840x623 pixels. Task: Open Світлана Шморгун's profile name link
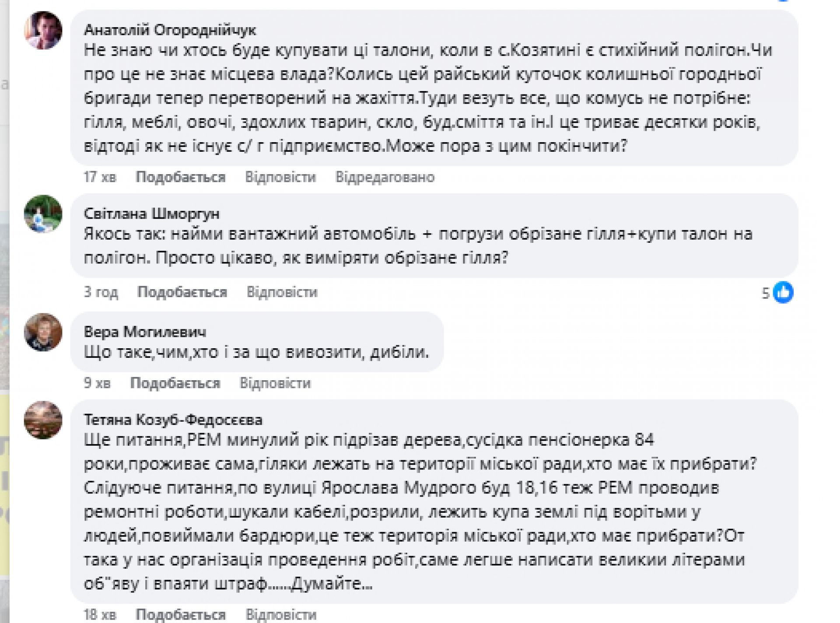(x=151, y=214)
